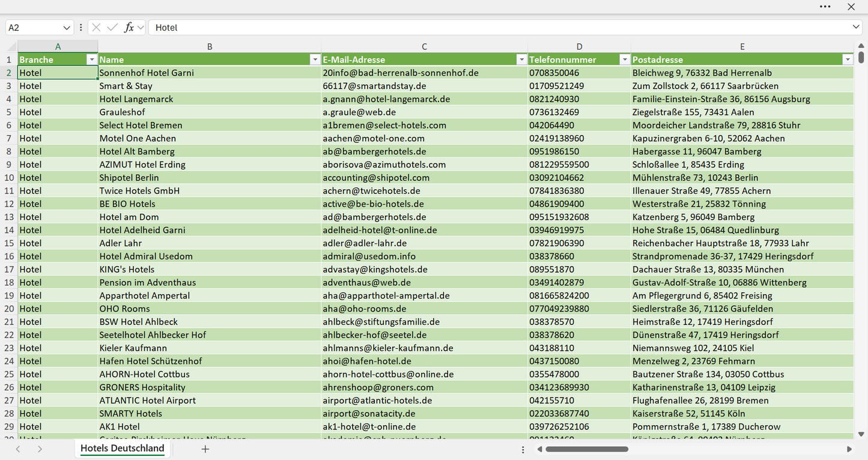This screenshot has width=868, height=460.
Task: Click the formula bar Enter checkmark icon
Action: [112, 28]
